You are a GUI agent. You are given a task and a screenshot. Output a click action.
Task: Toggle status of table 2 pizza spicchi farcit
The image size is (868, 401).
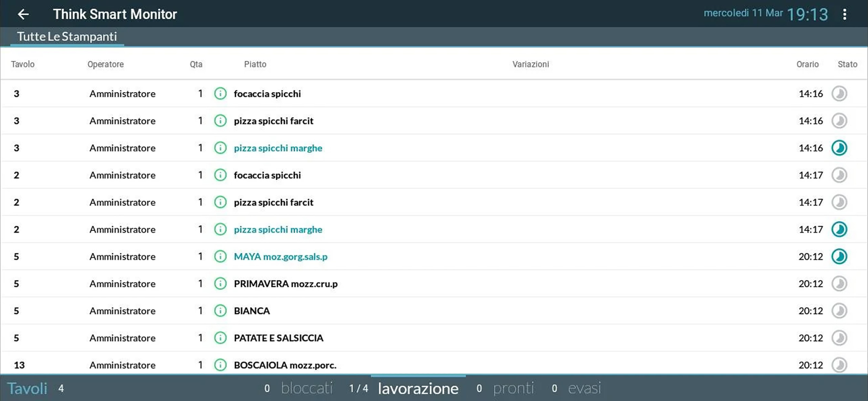click(x=839, y=202)
